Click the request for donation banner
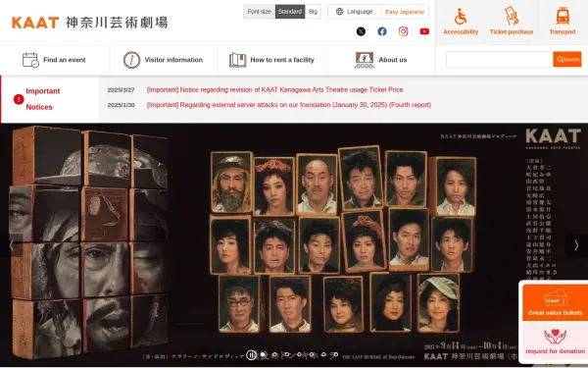Viewport: 588px width, 368px height. [555, 341]
